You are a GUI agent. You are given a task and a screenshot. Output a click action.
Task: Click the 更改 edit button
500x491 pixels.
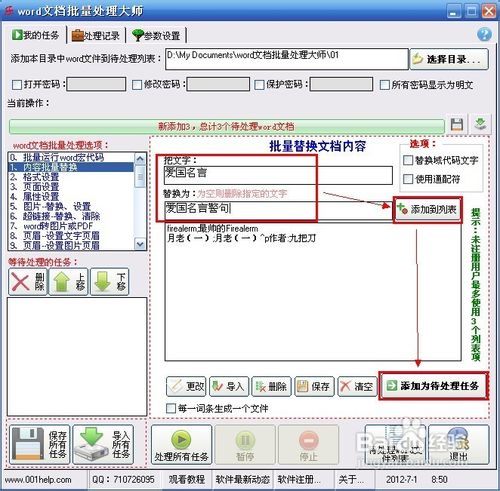click(x=186, y=386)
